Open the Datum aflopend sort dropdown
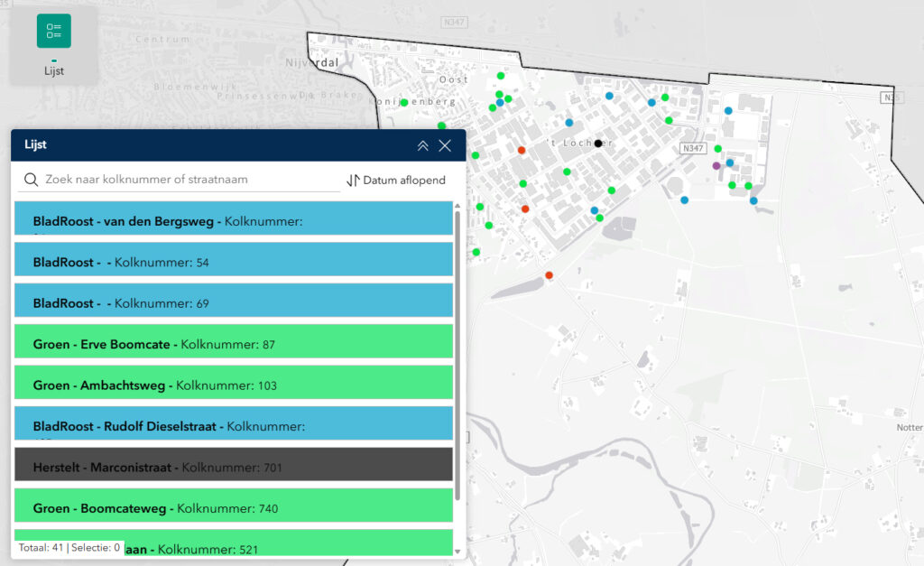924x566 pixels. click(x=404, y=181)
